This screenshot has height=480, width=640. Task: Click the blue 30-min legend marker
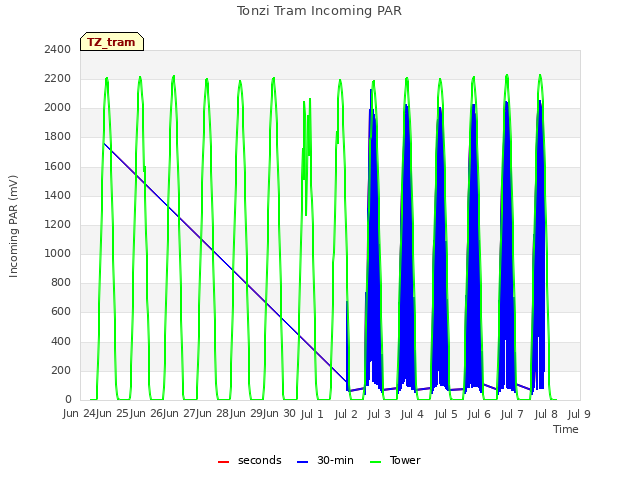click(x=303, y=462)
